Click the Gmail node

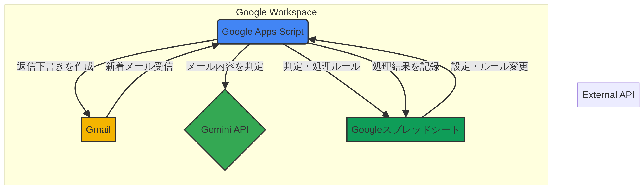tap(98, 129)
